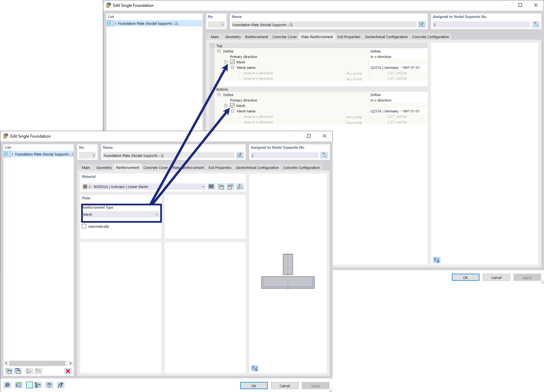Click the create new material icon
Viewport: 544px width, 392px height.
[221, 187]
